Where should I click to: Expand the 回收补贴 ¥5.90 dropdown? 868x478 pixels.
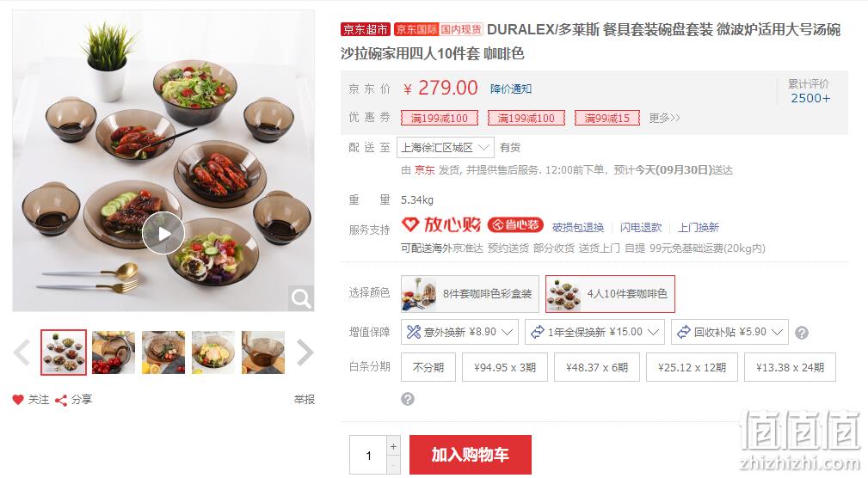coord(729,332)
